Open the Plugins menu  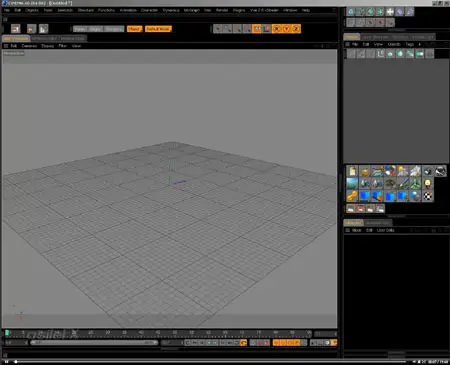239,10
